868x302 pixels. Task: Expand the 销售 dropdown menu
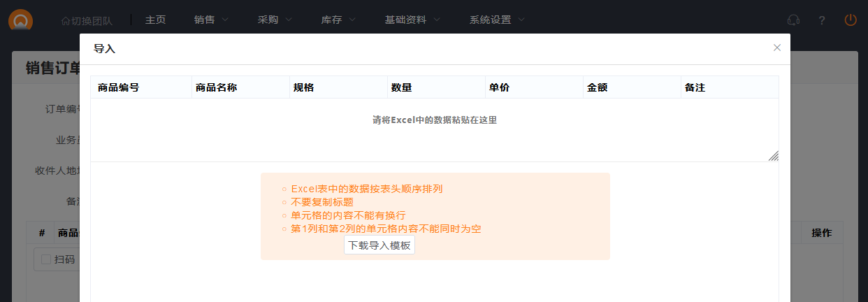(211, 20)
